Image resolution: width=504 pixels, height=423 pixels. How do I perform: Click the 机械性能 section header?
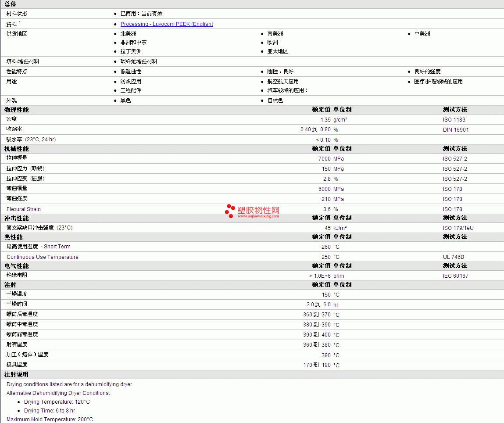coord(16,149)
